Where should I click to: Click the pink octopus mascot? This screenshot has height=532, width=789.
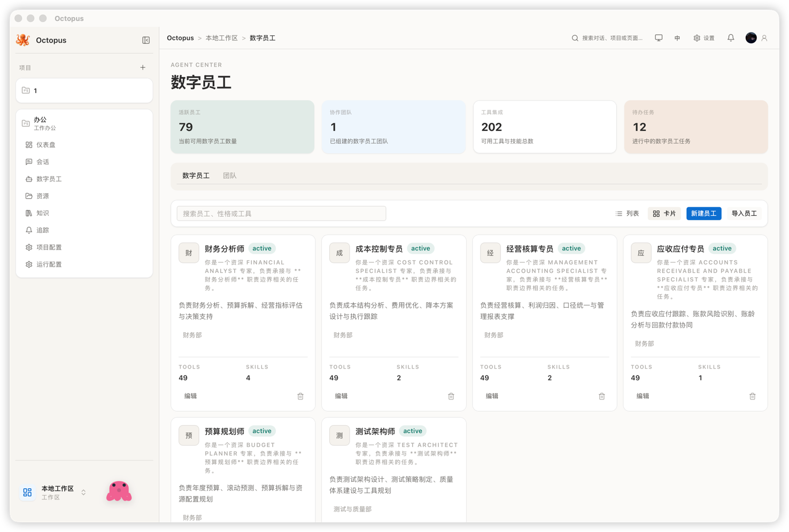pyautogui.click(x=119, y=491)
